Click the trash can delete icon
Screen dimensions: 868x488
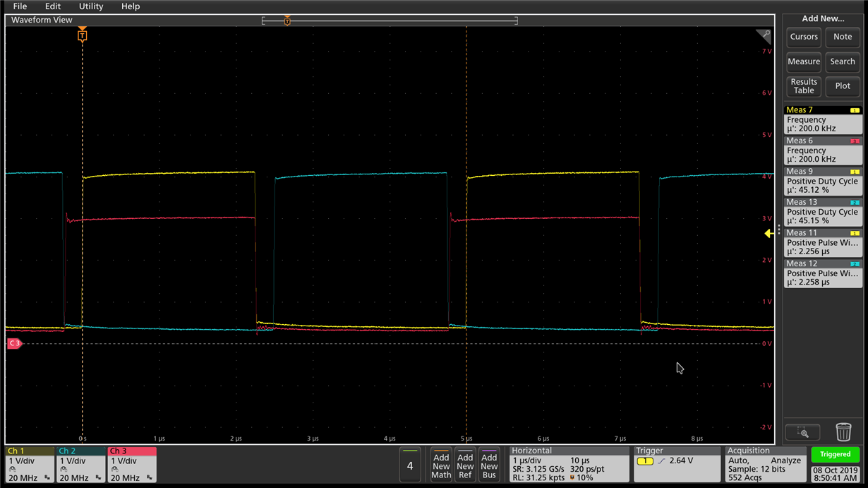tap(843, 432)
